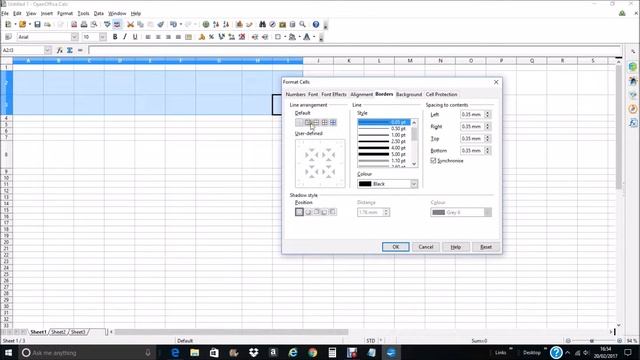This screenshot has width=640, height=360.
Task: Select the 'Set No Borders' default preset
Action: pos(299,122)
